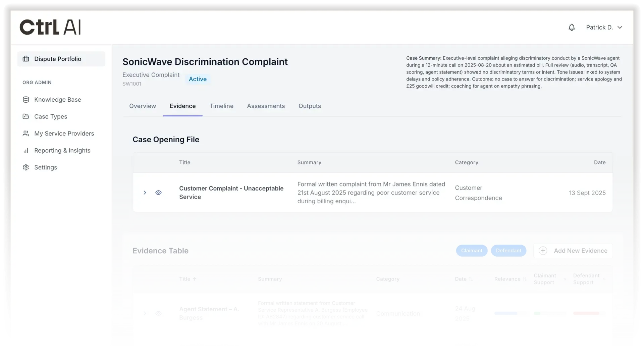
Task: Sort Evidence Table by Date
Action: tap(464, 279)
